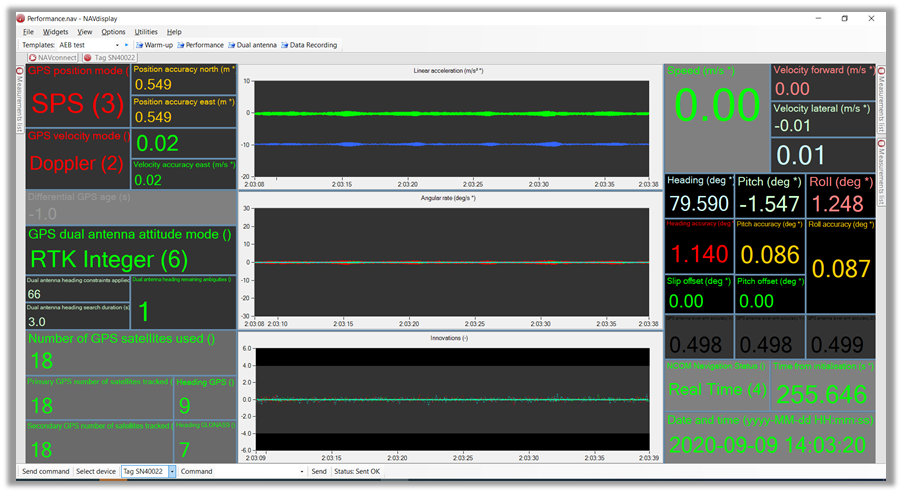The image size is (902, 493).
Task: Click the Linear acceleration graph
Action: point(450,127)
